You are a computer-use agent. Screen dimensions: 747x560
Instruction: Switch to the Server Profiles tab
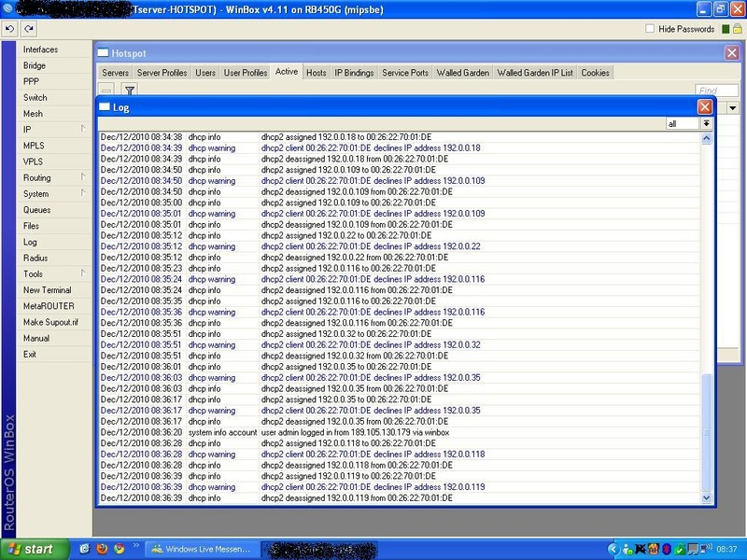(162, 73)
